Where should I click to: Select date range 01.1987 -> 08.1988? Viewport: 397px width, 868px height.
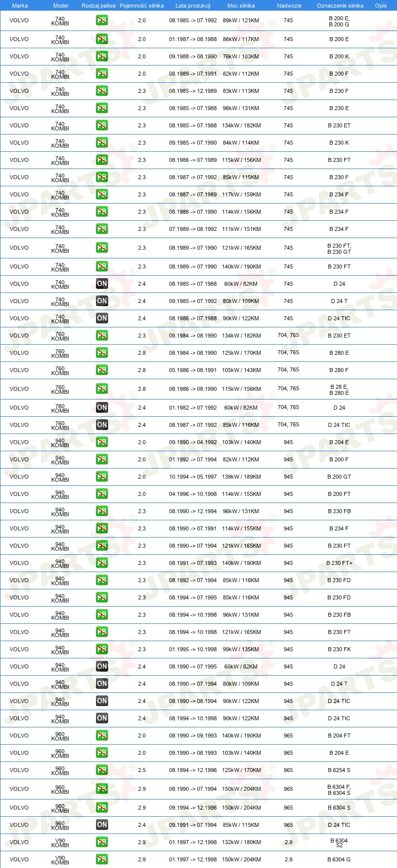pyautogui.click(x=193, y=39)
